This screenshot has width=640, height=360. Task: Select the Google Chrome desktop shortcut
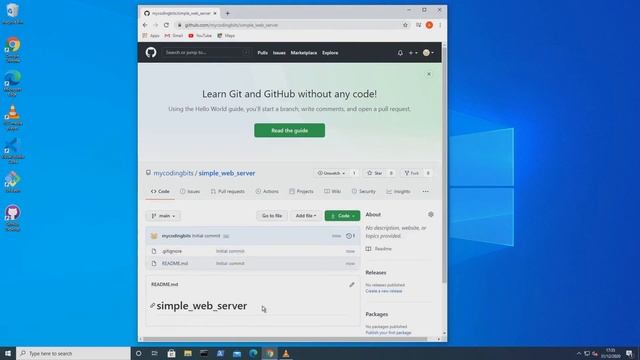click(x=13, y=50)
